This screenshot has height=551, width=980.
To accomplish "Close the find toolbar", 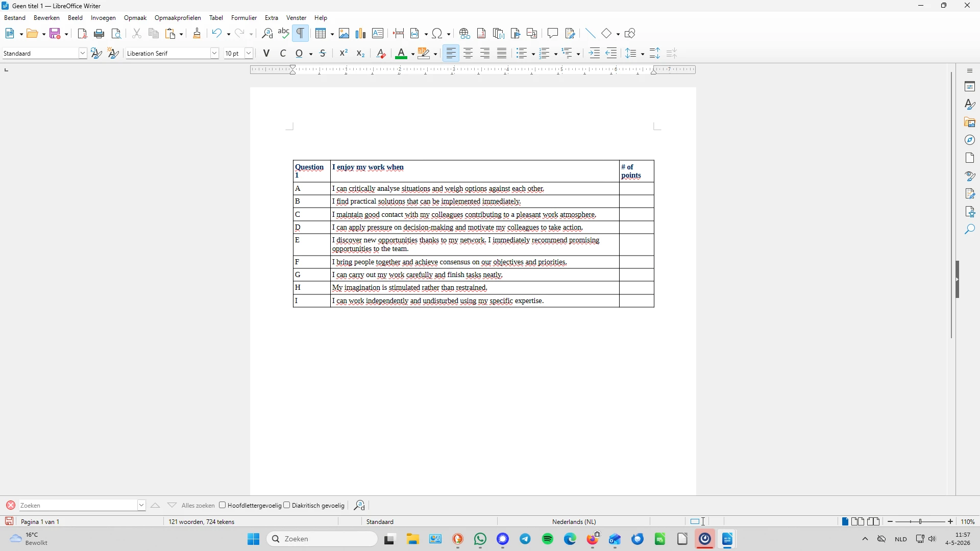I will pos(10,505).
